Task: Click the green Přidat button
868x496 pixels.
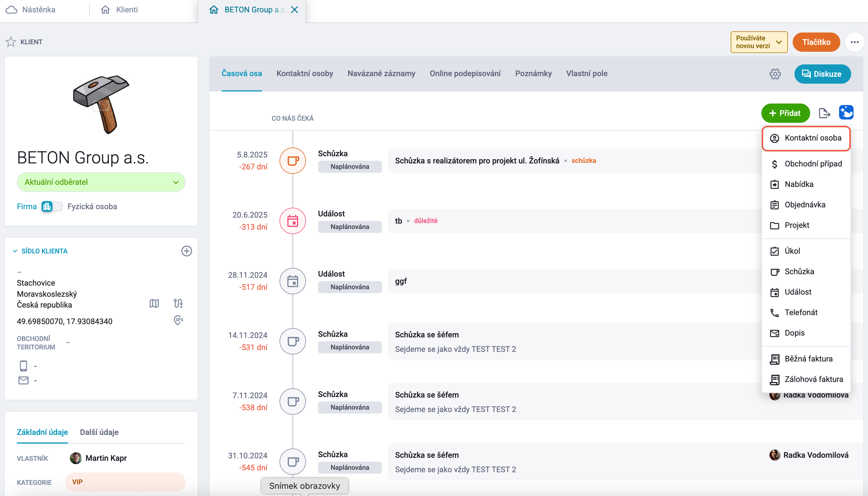Action: coord(785,113)
